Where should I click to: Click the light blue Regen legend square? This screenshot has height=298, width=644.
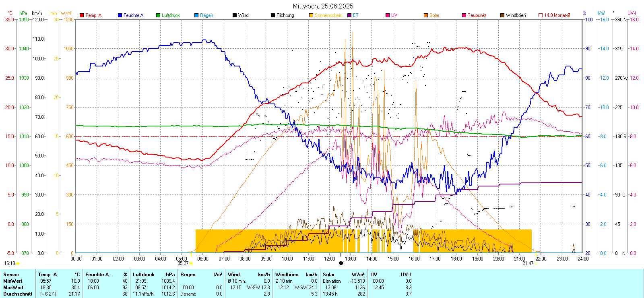(196, 15)
